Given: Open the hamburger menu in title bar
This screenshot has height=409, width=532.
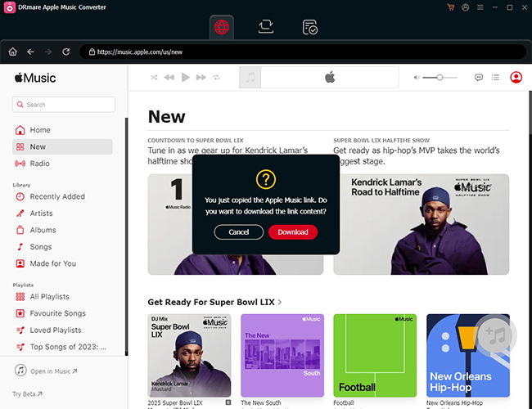Looking at the screenshot, I should coord(480,7).
